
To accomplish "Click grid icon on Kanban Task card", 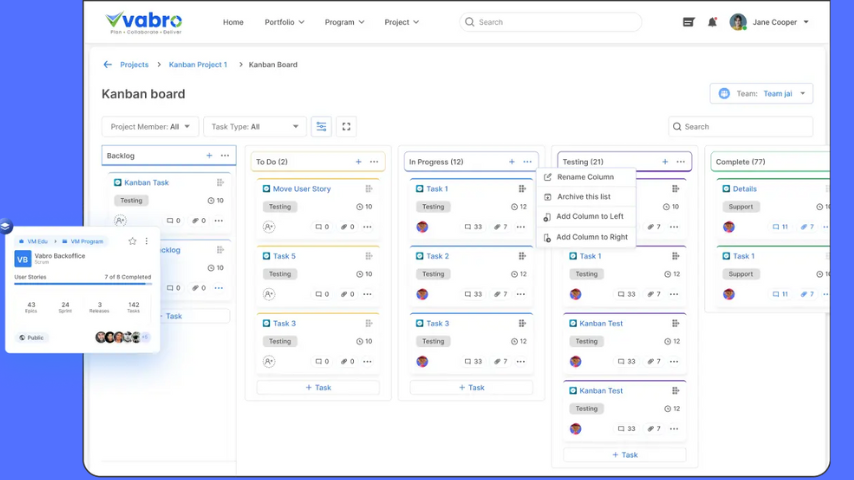I will coord(220,183).
